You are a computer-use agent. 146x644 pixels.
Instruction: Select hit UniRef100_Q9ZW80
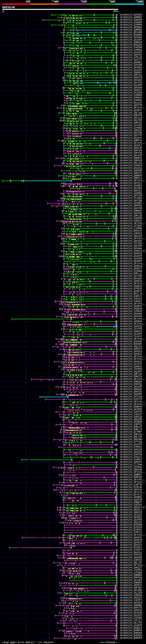coord(131,27)
